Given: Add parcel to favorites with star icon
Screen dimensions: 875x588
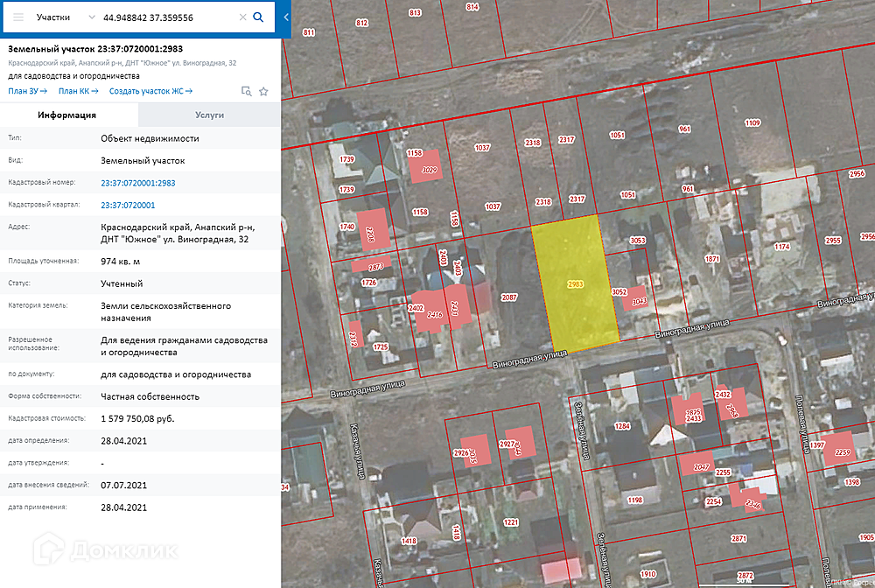Looking at the screenshot, I should tap(263, 91).
